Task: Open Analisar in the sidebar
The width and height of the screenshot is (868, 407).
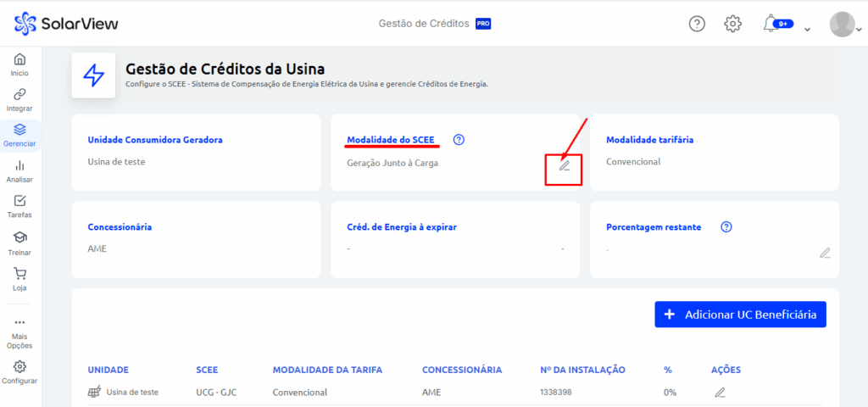Action: coord(19,171)
